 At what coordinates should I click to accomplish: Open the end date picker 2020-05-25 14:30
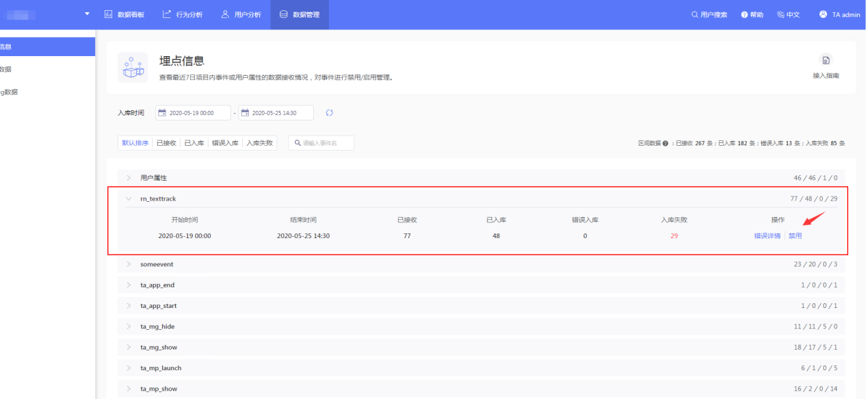pos(276,113)
